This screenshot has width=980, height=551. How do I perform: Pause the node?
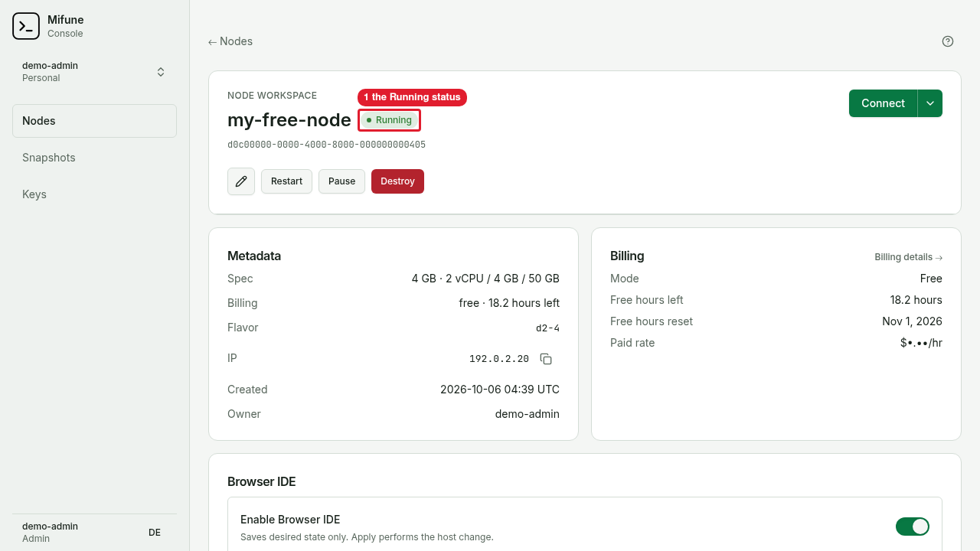[x=341, y=181]
